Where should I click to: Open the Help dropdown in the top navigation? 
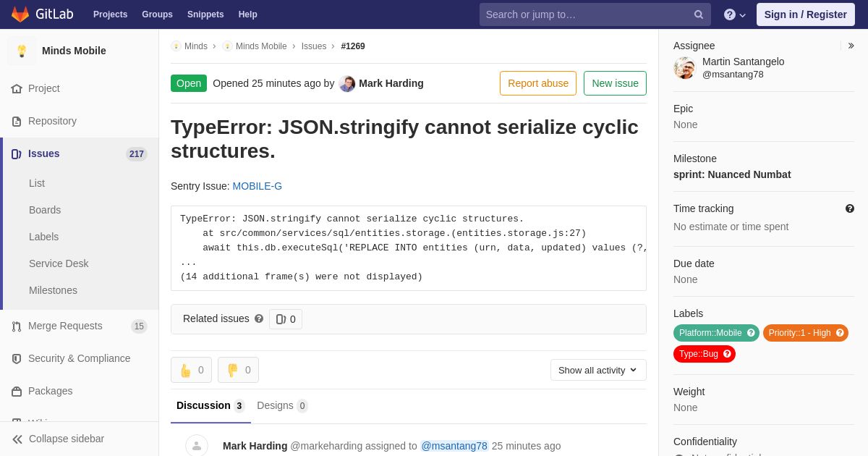(735, 14)
